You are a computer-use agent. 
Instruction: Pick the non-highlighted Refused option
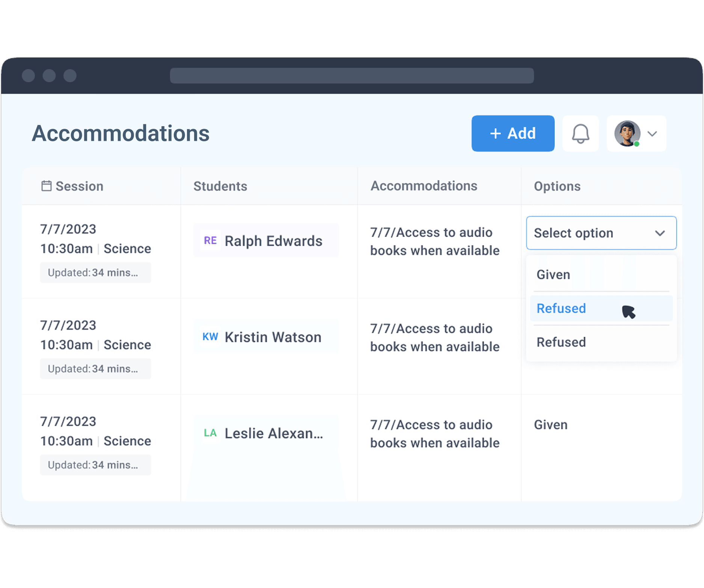(x=561, y=342)
